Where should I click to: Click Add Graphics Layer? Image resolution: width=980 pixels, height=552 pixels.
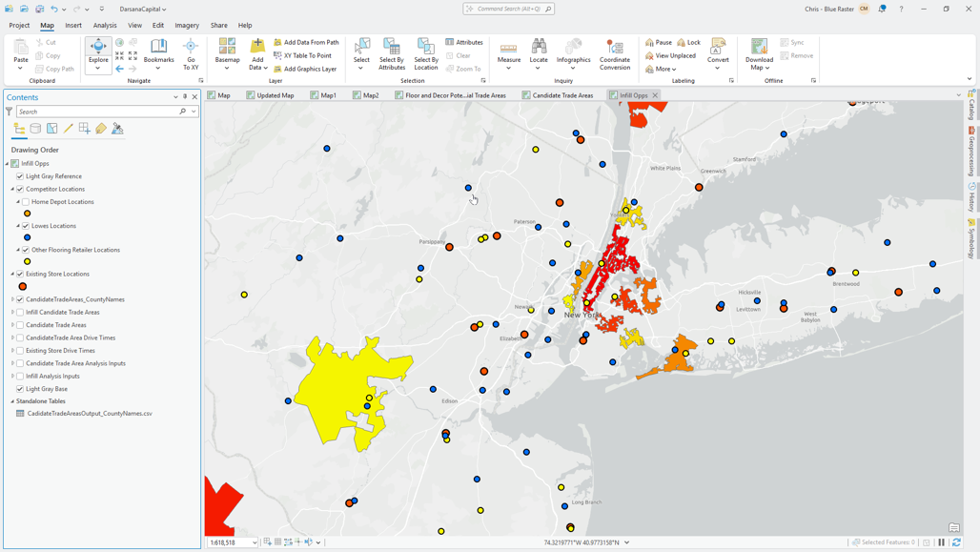point(305,69)
